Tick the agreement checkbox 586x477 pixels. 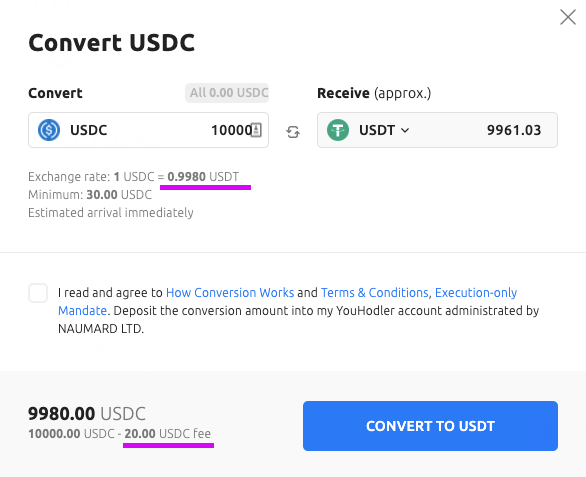coord(38,293)
